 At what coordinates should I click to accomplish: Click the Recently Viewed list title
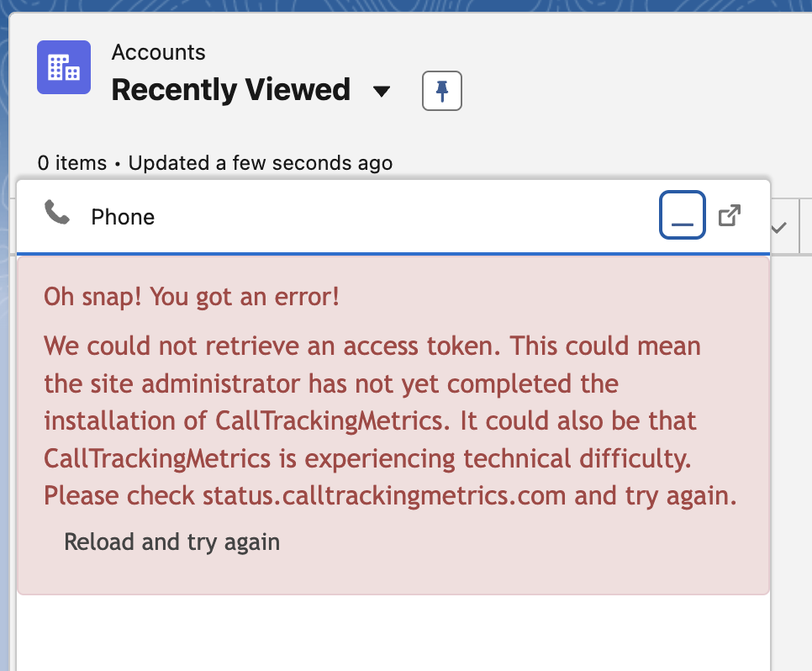230,90
